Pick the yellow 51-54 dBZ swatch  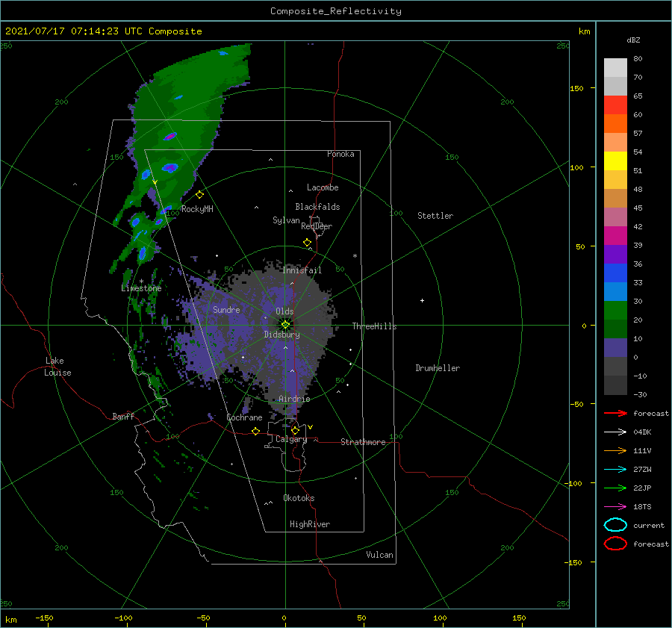(615, 161)
